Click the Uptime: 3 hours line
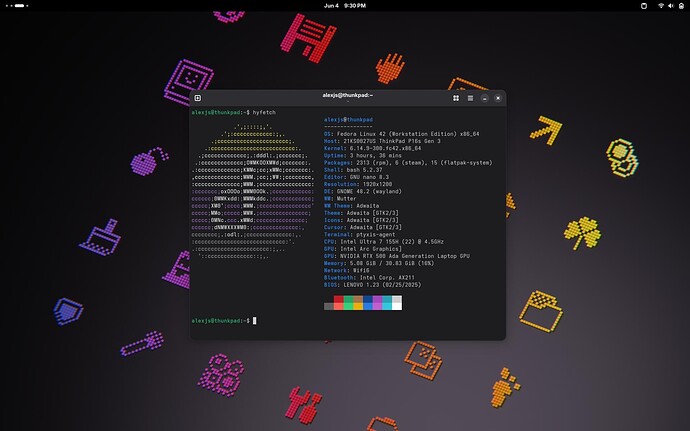690x431 pixels. click(363, 155)
